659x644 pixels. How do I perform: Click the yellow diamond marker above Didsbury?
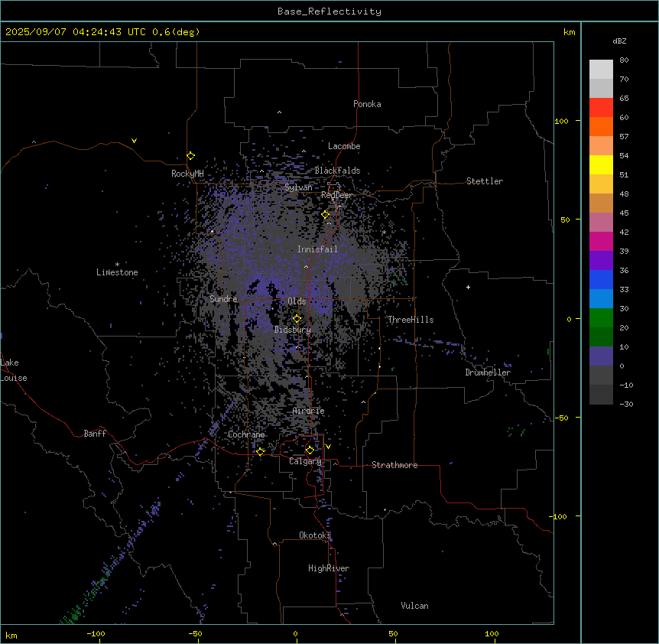pyautogui.click(x=297, y=319)
